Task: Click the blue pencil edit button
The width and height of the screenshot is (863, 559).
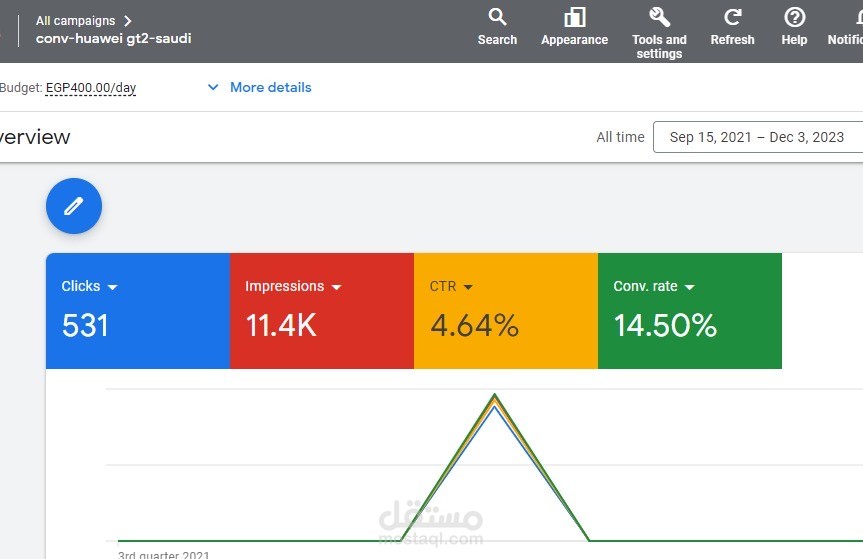Action: 74,206
